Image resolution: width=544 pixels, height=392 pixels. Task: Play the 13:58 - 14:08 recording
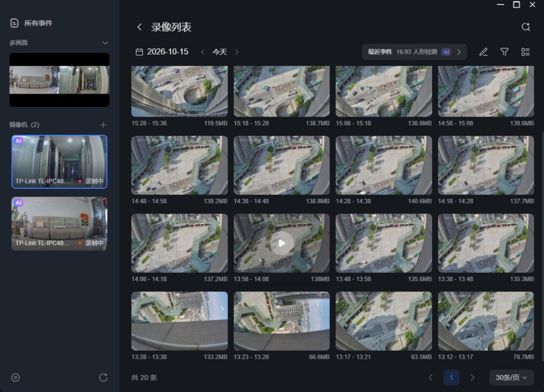click(282, 244)
